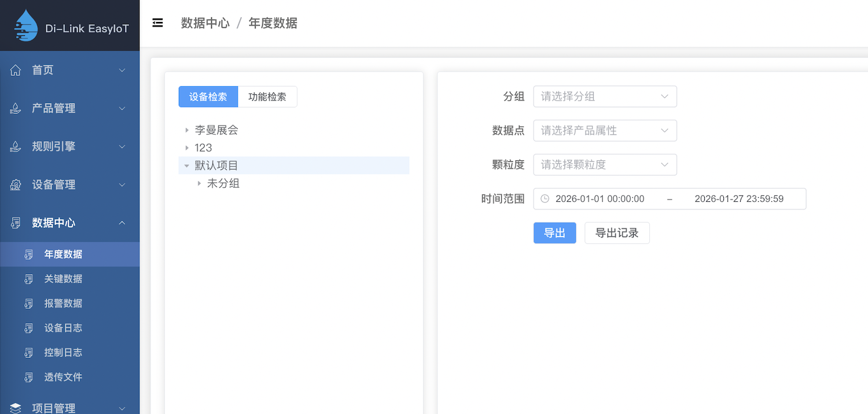The height and width of the screenshot is (414, 868).
Task: Click the 导出记录 button
Action: tap(617, 233)
